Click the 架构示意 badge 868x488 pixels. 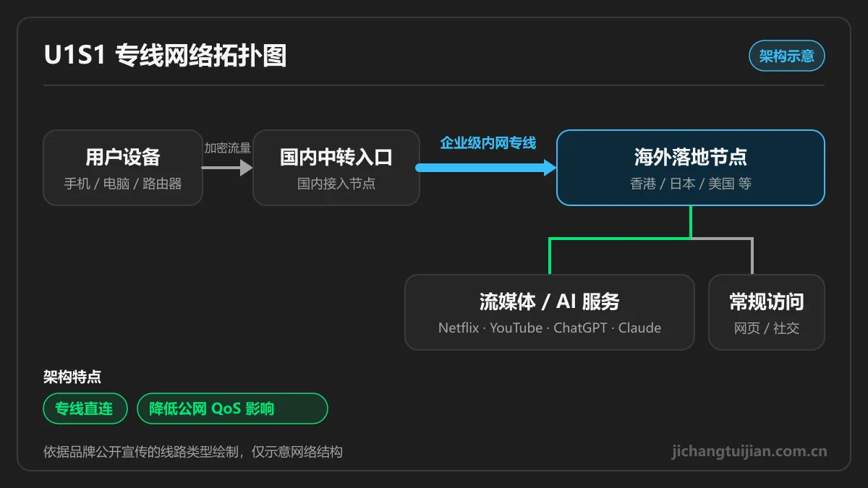pyautogui.click(x=787, y=56)
